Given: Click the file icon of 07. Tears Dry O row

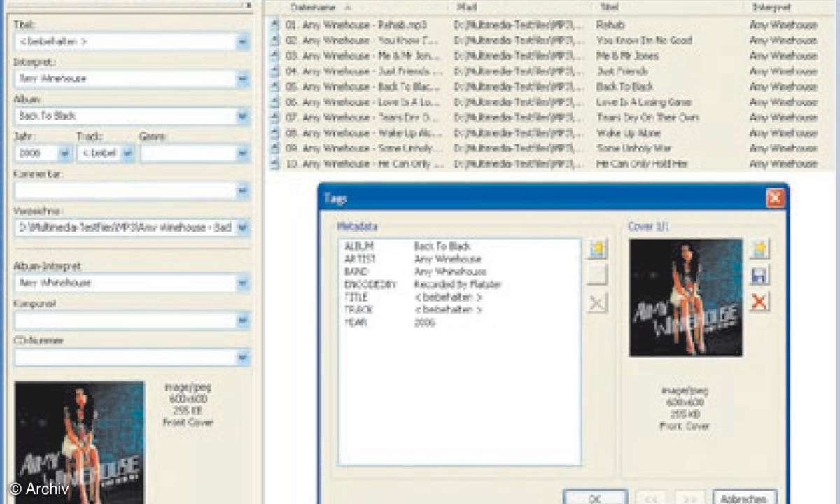Looking at the screenshot, I should click(x=274, y=118).
